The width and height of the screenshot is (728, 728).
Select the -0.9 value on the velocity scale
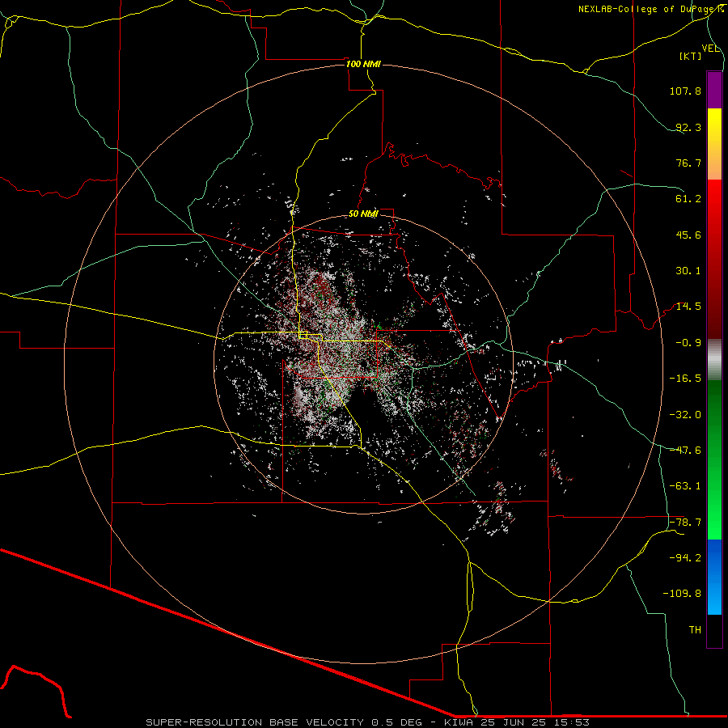(688, 343)
